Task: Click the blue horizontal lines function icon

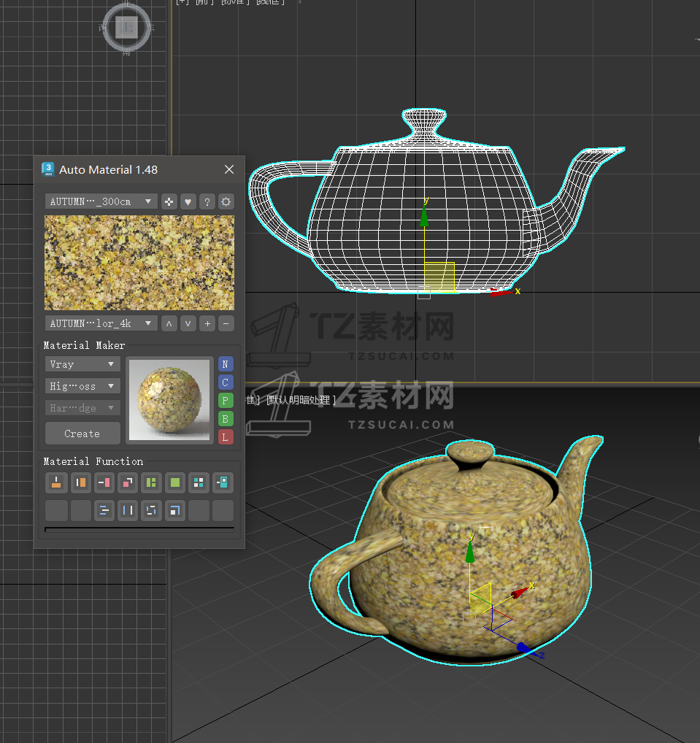Action: tap(104, 510)
